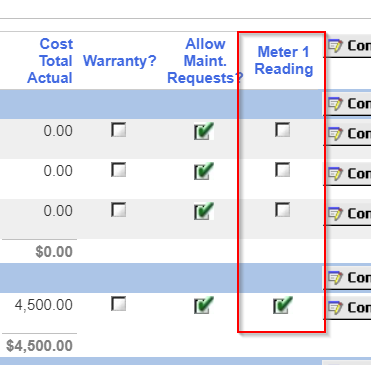This screenshot has width=371, height=365.
Task: Click the Allow Maint. Requests? column header
Action: pos(205,61)
